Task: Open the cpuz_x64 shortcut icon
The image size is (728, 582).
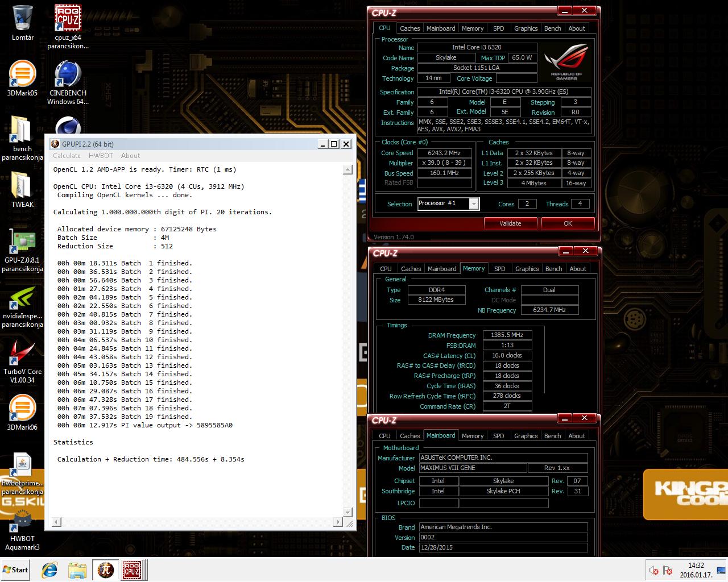Action: 68,18
